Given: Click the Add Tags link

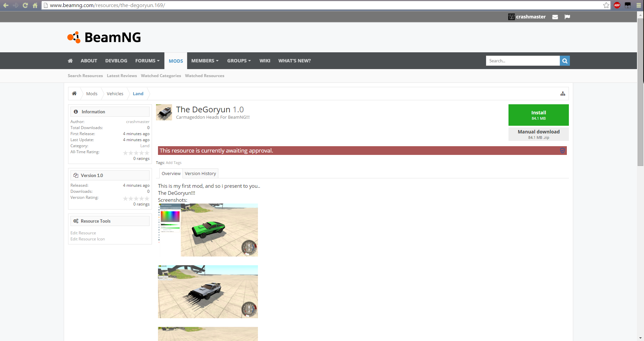Looking at the screenshot, I should pos(173,163).
